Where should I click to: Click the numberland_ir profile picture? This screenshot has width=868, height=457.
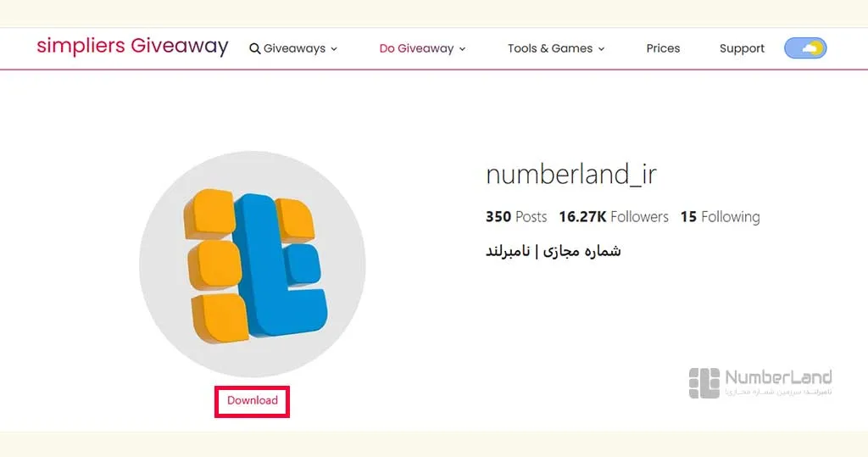253,264
